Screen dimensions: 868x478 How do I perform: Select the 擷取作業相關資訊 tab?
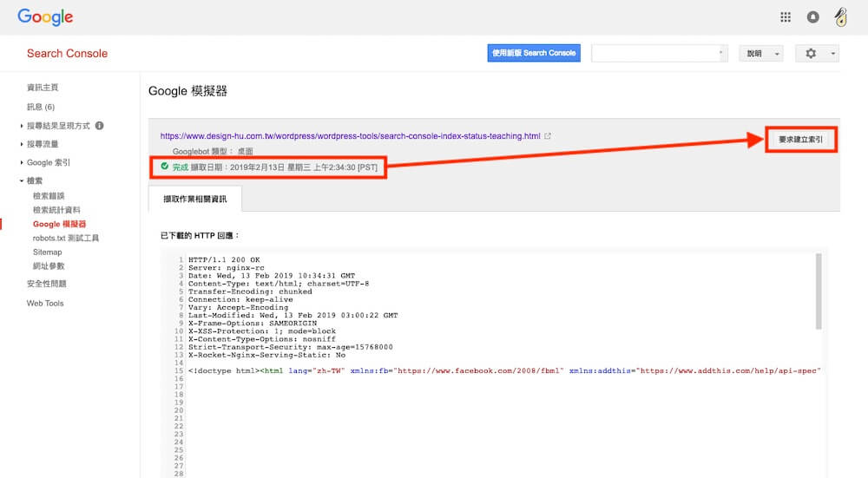pyautogui.click(x=194, y=199)
